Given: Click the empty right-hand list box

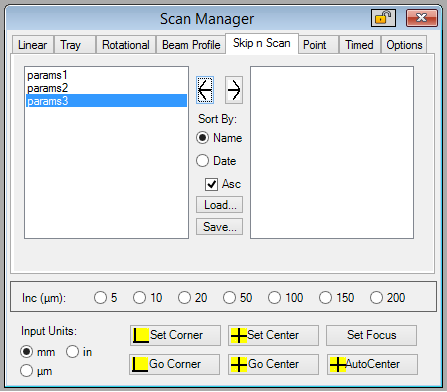Looking at the screenshot, I should click(x=332, y=152).
